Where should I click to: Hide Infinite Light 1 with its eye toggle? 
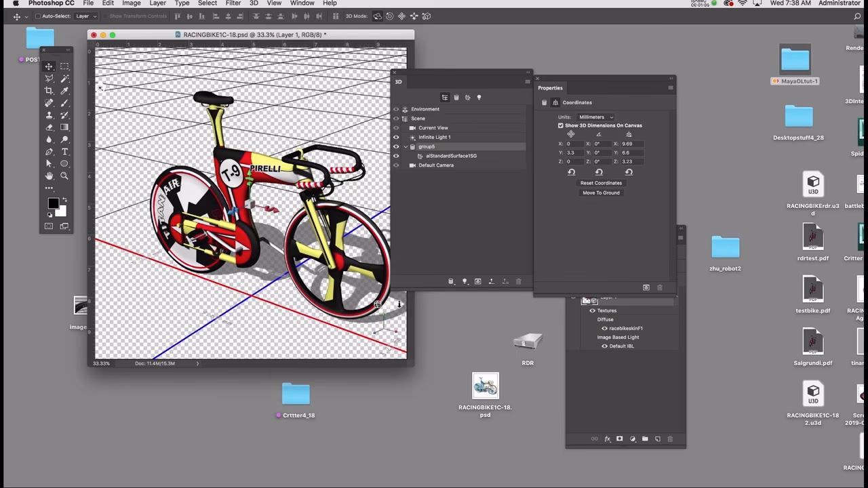click(396, 137)
